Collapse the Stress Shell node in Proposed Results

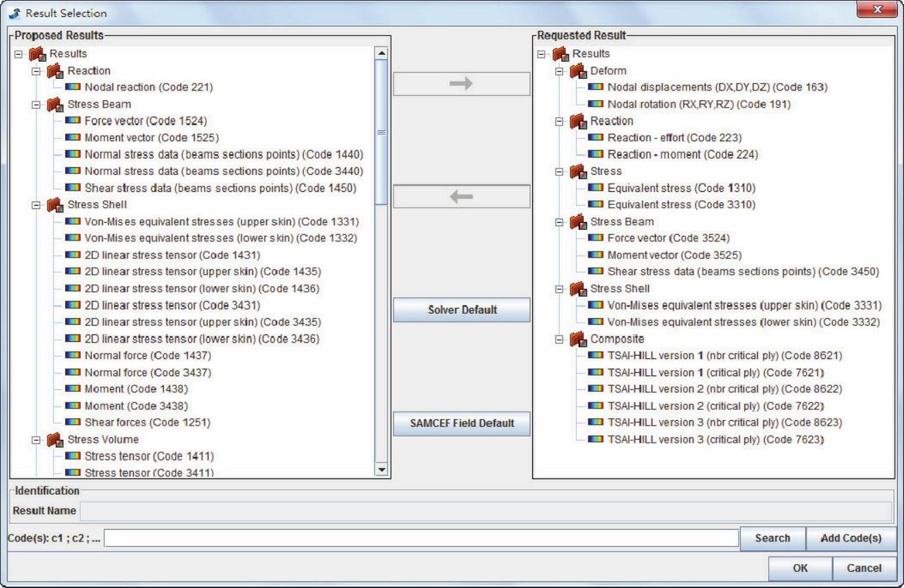click(36, 204)
